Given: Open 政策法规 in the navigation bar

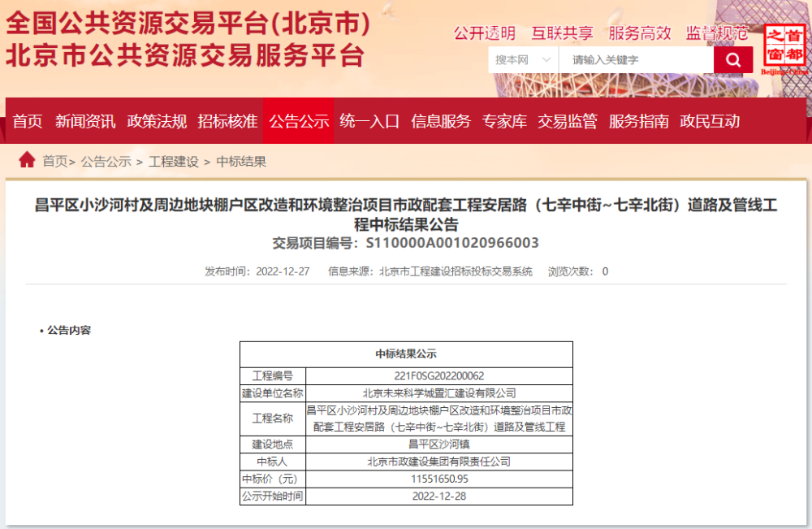Looking at the screenshot, I should coord(157,121).
